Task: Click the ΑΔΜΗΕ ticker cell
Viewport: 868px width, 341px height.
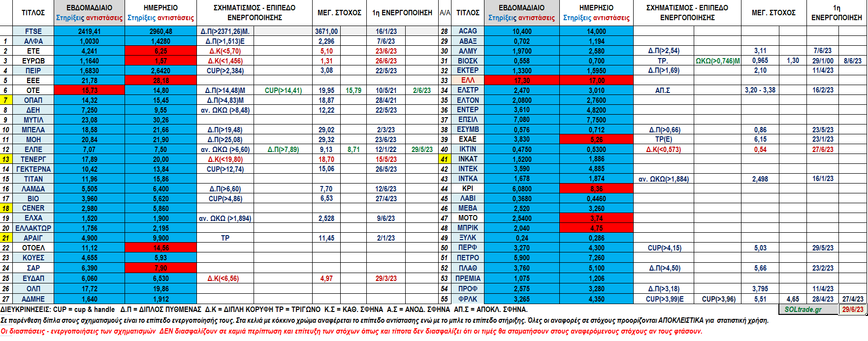Action: pos(33,299)
